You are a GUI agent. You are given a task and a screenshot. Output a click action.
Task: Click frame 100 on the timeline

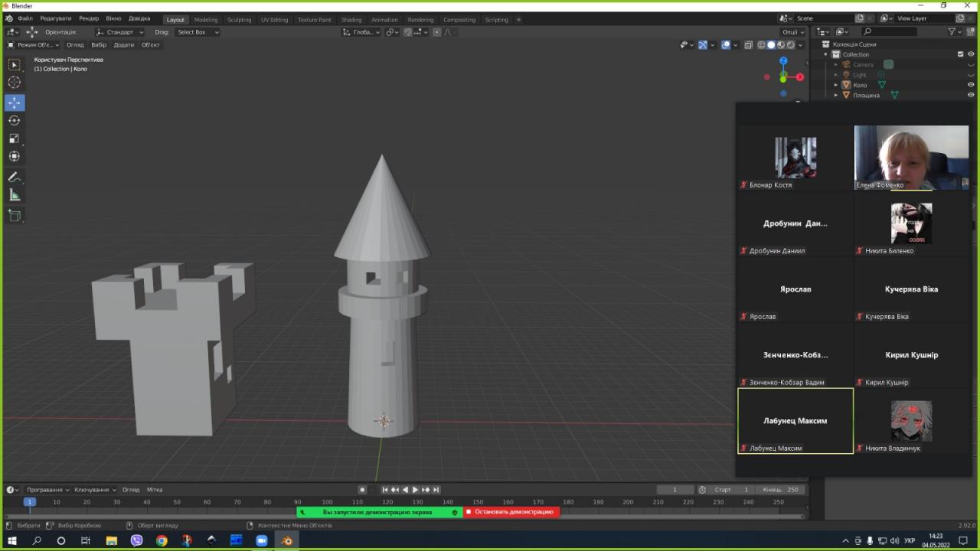pos(327,502)
